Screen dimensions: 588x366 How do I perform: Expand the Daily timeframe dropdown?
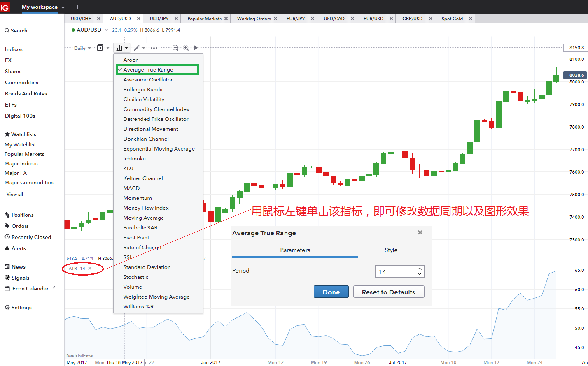click(82, 49)
